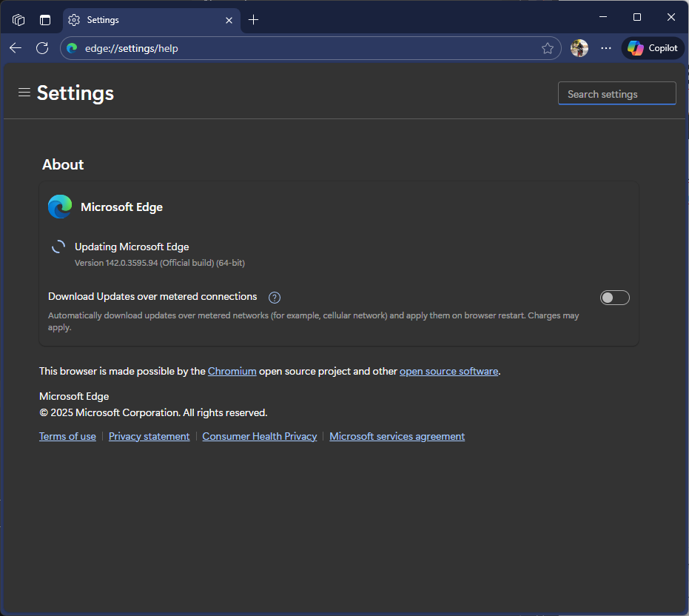
Task: Close the Settings tab
Action: tap(229, 20)
